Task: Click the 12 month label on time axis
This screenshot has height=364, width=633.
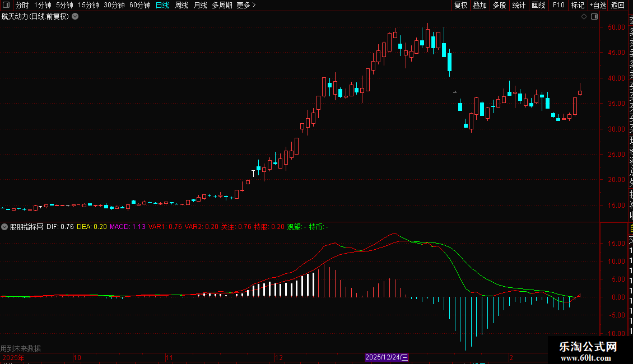Action: (279, 357)
